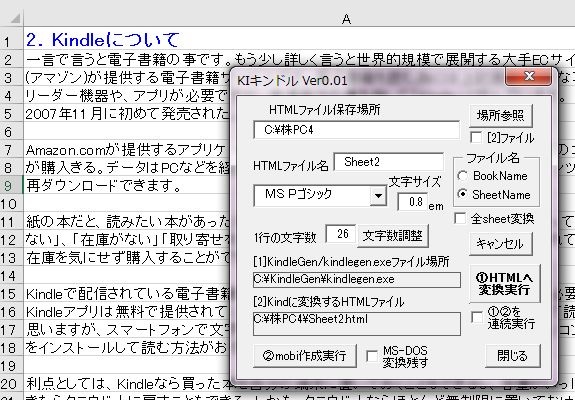Click the select-all corner triangle of sheet

pyautogui.click(x=14, y=18)
